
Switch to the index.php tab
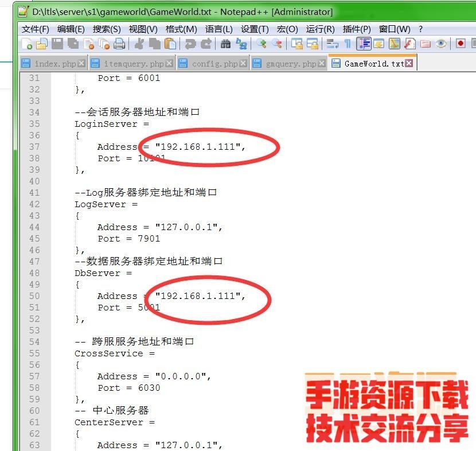pyautogui.click(x=54, y=64)
